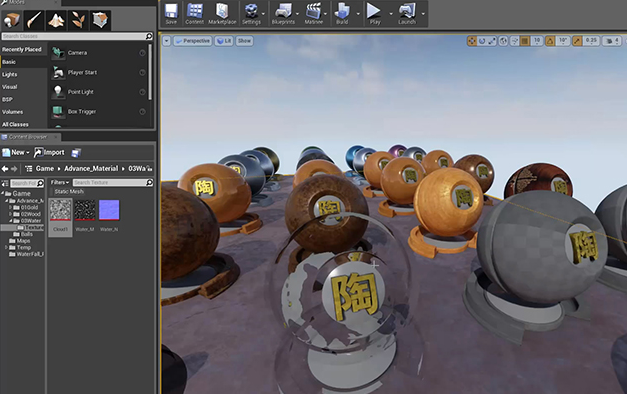Open the Settings toolbar button
Screen dimensions: 627x394
pos(251,14)
